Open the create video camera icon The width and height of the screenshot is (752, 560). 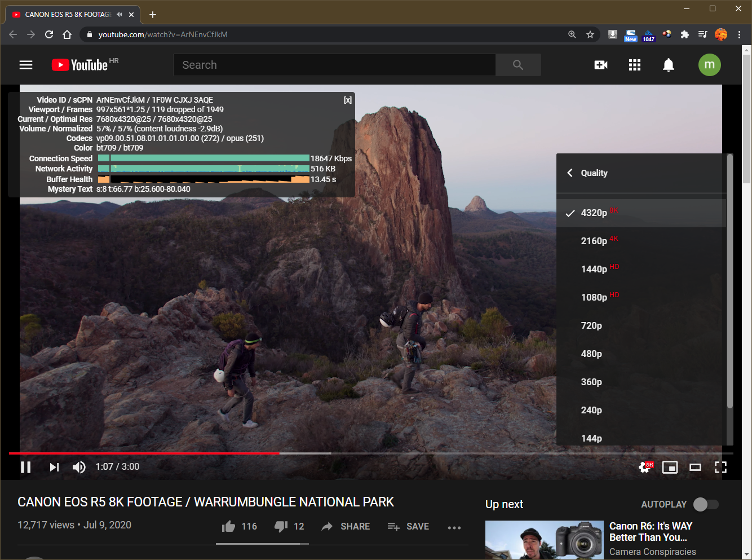(601, 65)
